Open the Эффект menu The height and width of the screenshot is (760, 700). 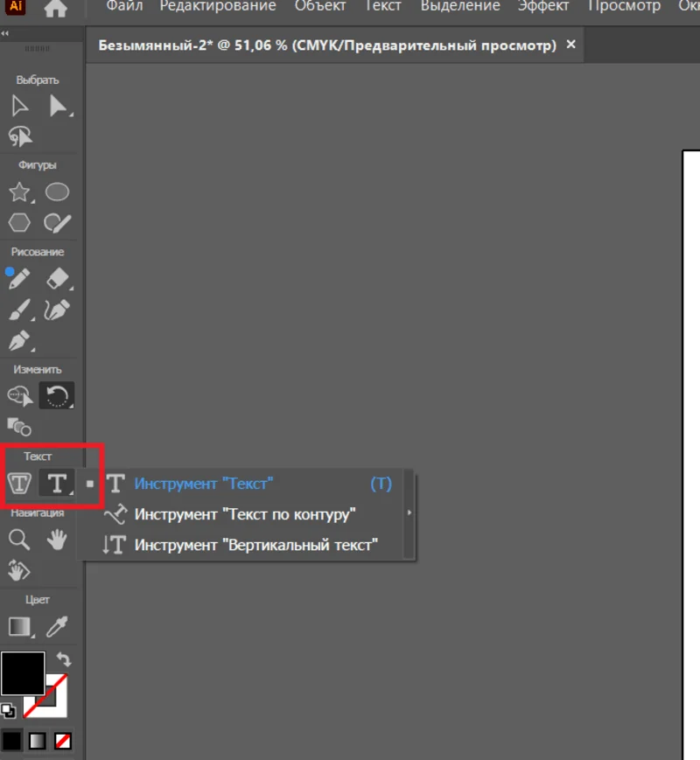click(542, 6)
